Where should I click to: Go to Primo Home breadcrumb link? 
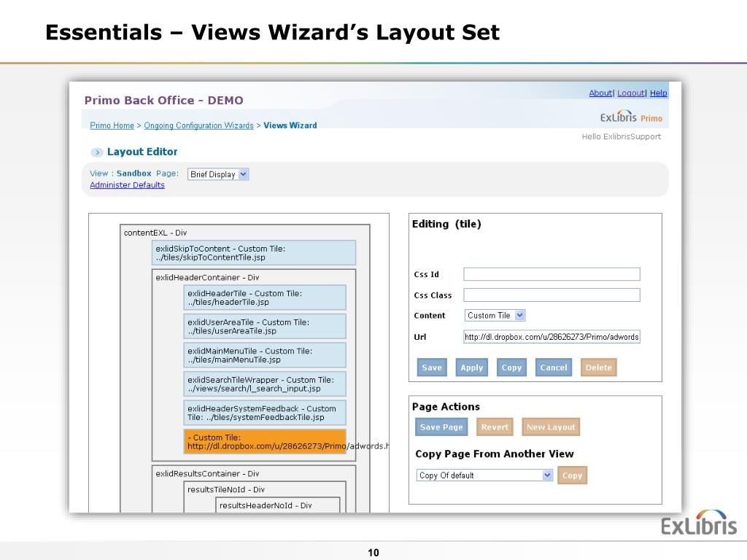tap(112, 125)
